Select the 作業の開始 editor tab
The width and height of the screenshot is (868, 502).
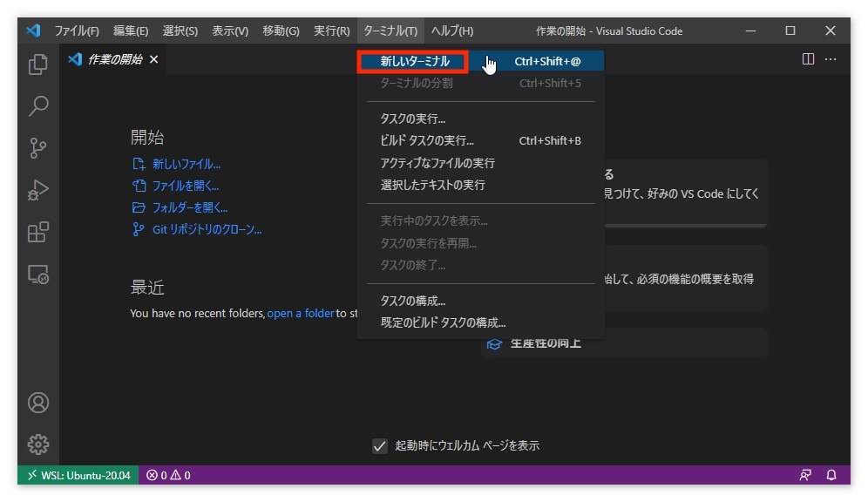tap(112, 59)
